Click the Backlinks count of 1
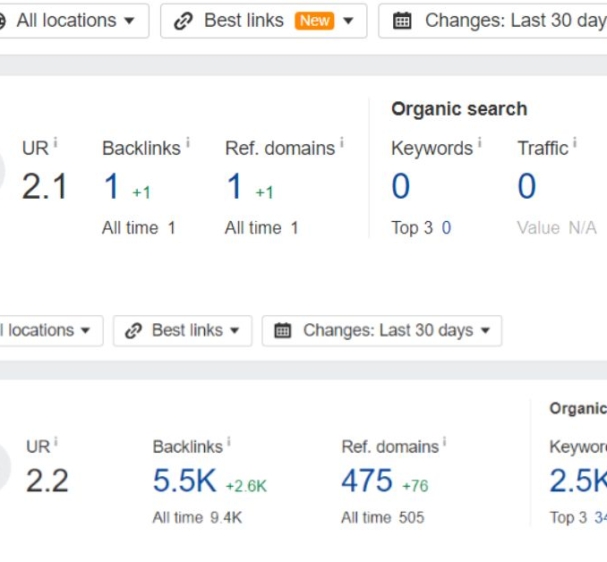The height and width of the screenshot is (562, 607). pyautogui.click(x=111, y=187)
